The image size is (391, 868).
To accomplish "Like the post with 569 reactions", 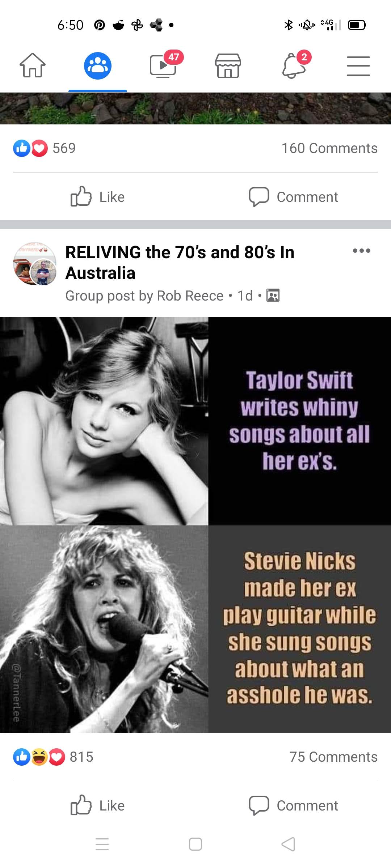I will click(x=98, y=197).
